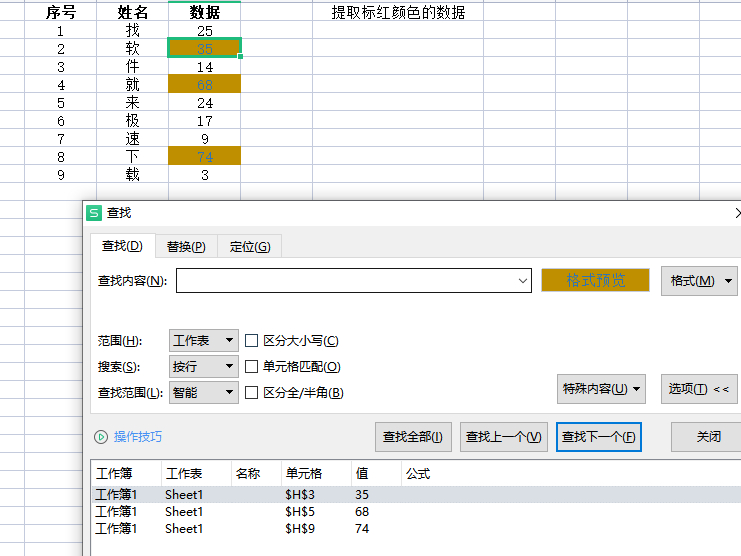Select the highlighted cell containing 35

click(205, 48)
